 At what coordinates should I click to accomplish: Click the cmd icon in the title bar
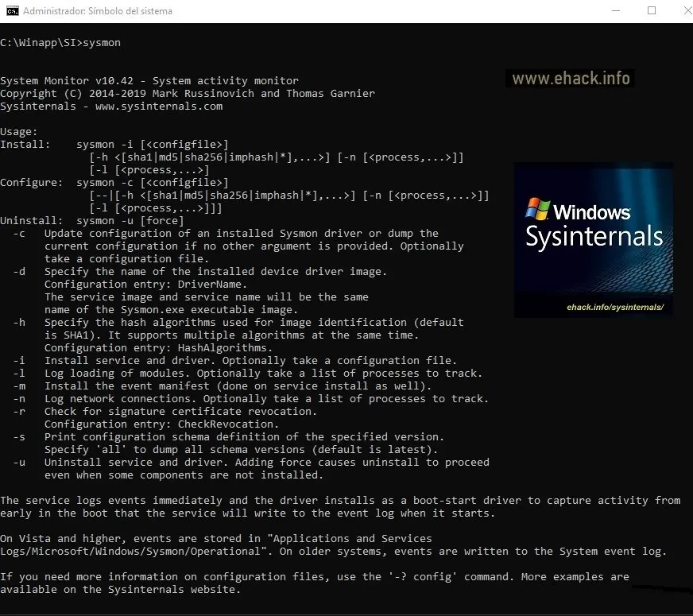pyautogui.click(x=13, y=10)
